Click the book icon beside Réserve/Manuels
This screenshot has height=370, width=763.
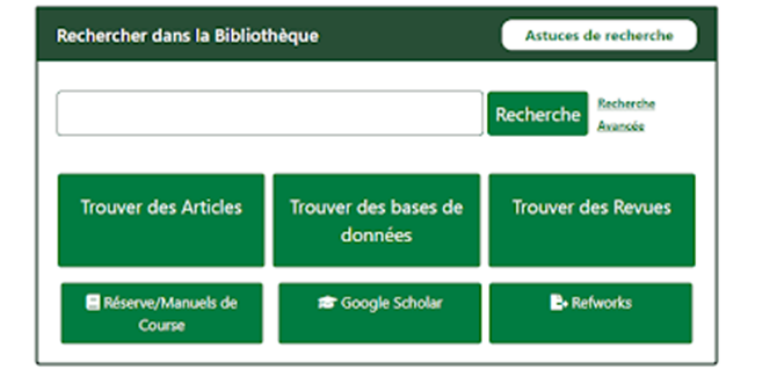[93, 302]
